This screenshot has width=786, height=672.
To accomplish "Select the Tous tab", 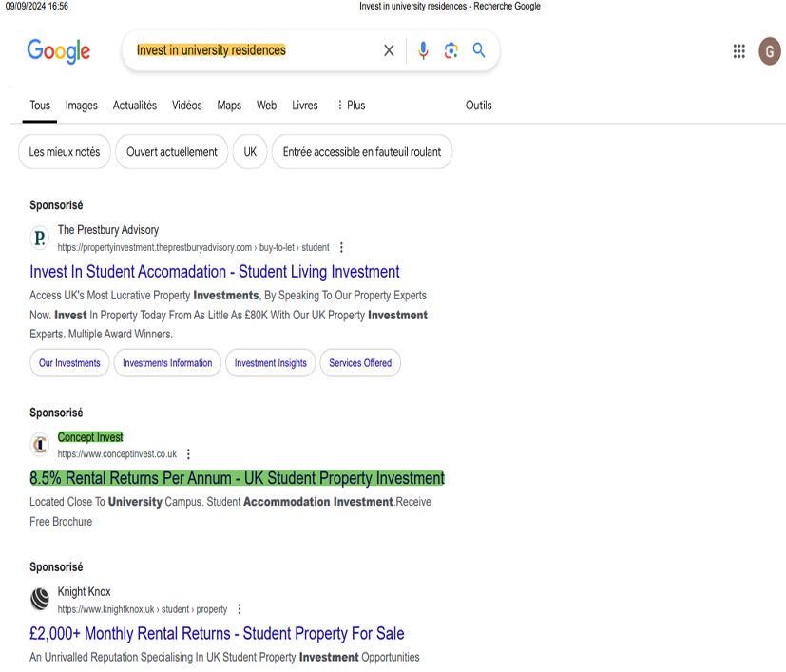I will pos(40,106).
